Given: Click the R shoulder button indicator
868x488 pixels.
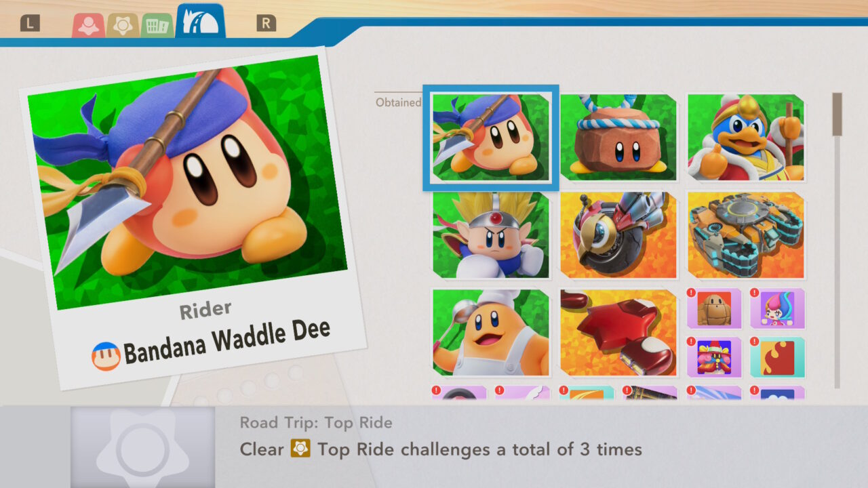Looking at the screenshot, I should pos(266,24).
